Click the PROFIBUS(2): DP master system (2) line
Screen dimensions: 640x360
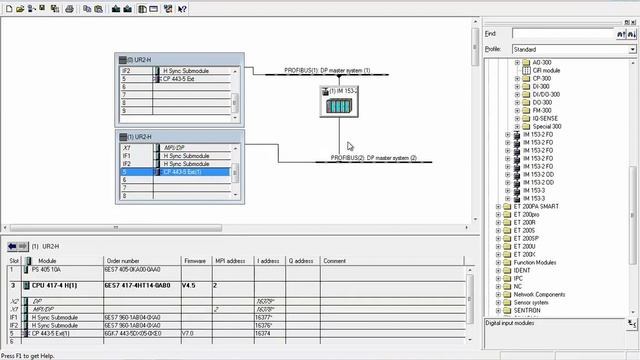pos(373,162)
